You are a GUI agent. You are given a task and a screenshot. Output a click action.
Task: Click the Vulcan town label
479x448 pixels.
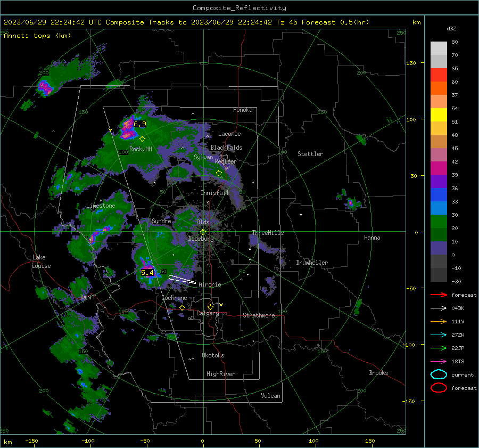pyautogui.click(x=270, y=396)
